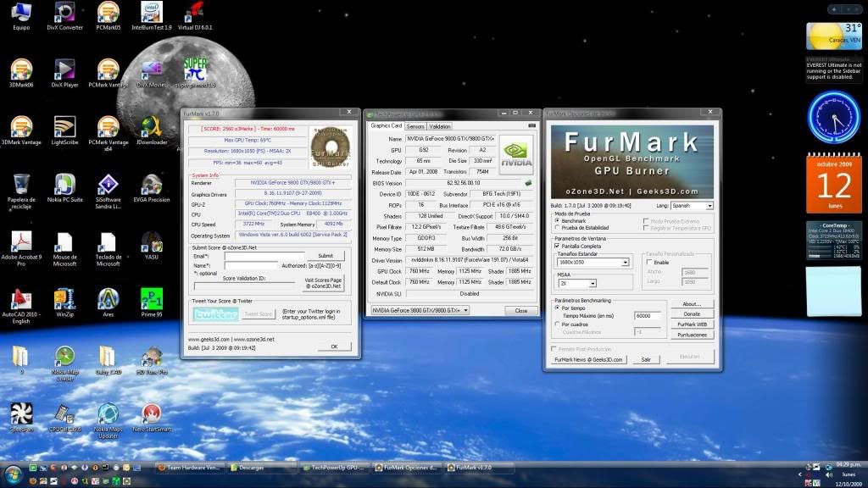This screenshot has width=868, height=488.
Task: Open the DivX Player shortcut
Action: coord(64,74)
